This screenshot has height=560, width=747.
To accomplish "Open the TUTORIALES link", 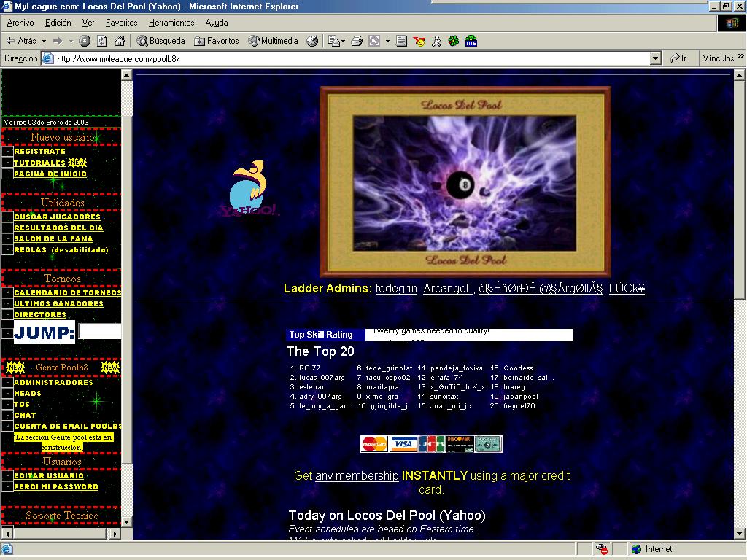I will pyautogui.click(x=39, y=163).
